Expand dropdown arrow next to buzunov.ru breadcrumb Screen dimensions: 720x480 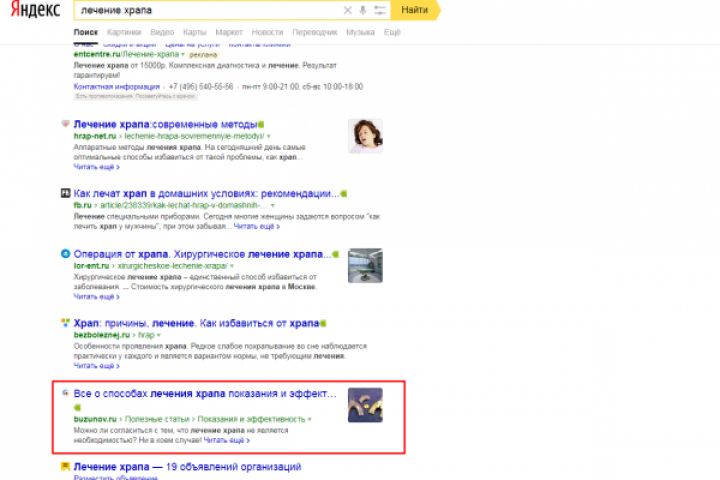coord(309,419)
